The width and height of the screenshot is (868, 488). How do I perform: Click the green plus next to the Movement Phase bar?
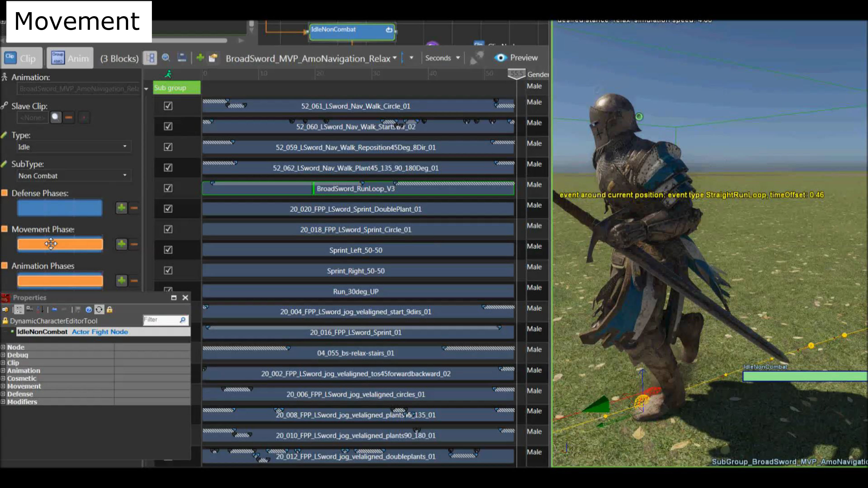point(121,244)
